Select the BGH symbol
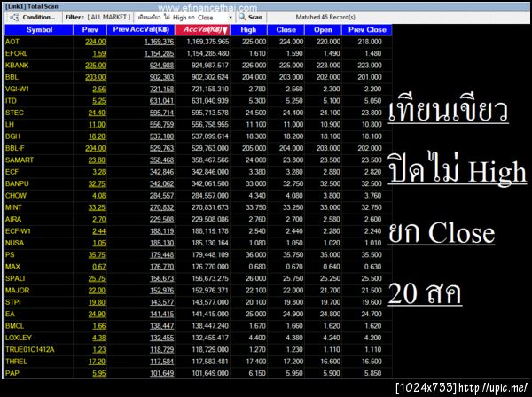The image size is (532, 397). pyautogui.click(x=13, y=136)
